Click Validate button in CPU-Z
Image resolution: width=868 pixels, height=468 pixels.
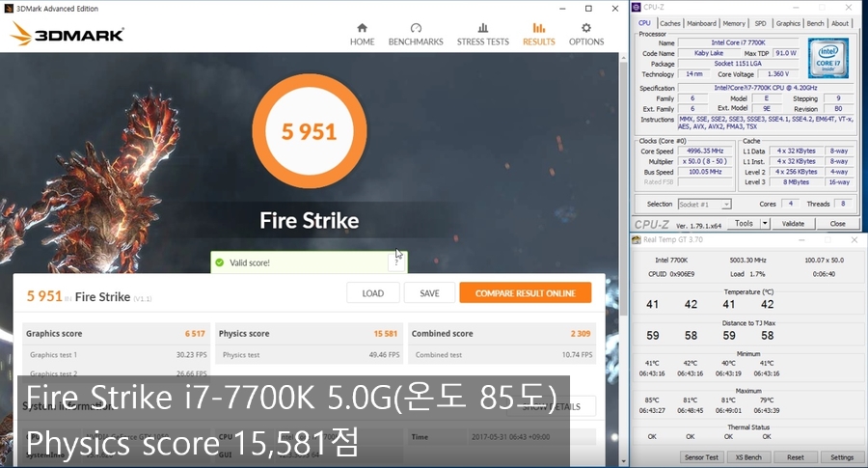(794, 224)
